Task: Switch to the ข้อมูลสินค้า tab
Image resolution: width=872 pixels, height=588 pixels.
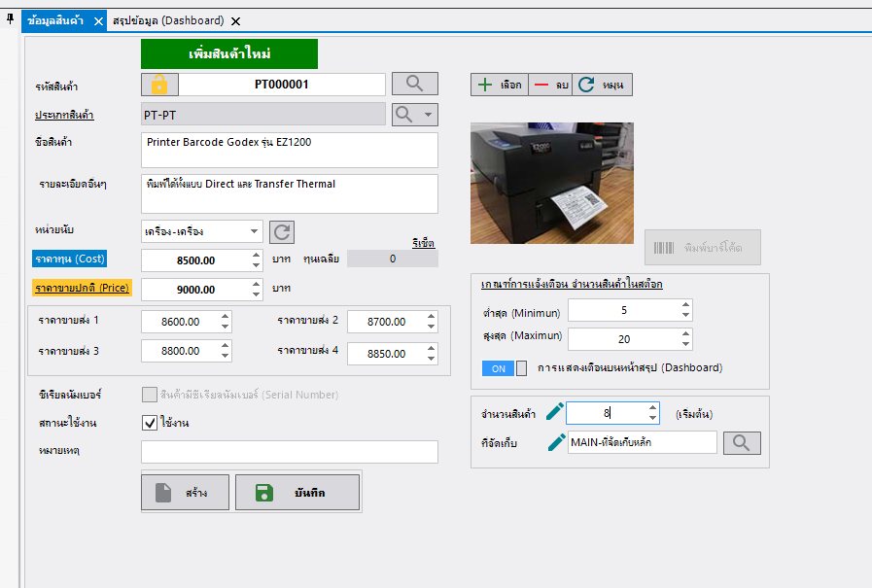Action: coord(55,21)
